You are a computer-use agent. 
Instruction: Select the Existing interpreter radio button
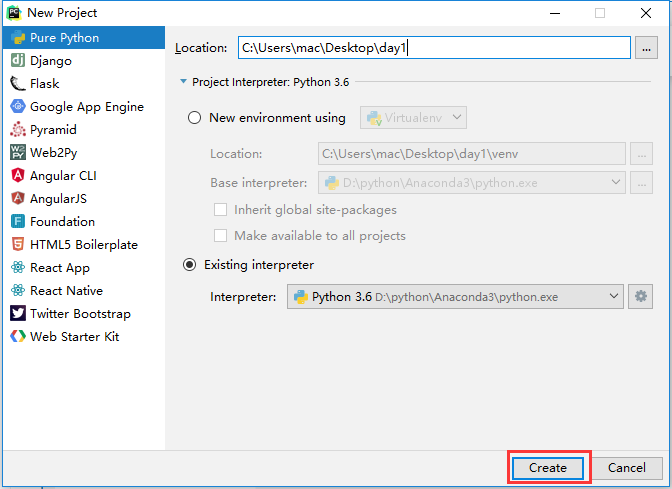click(190, 266)
